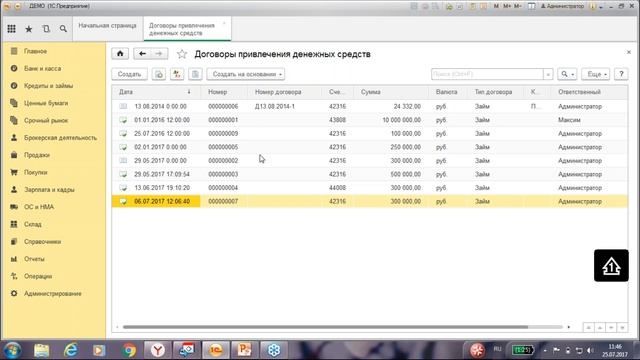The image size is (640, 360).
Task: Open Справочники section
Action: [x=42, y=242]
